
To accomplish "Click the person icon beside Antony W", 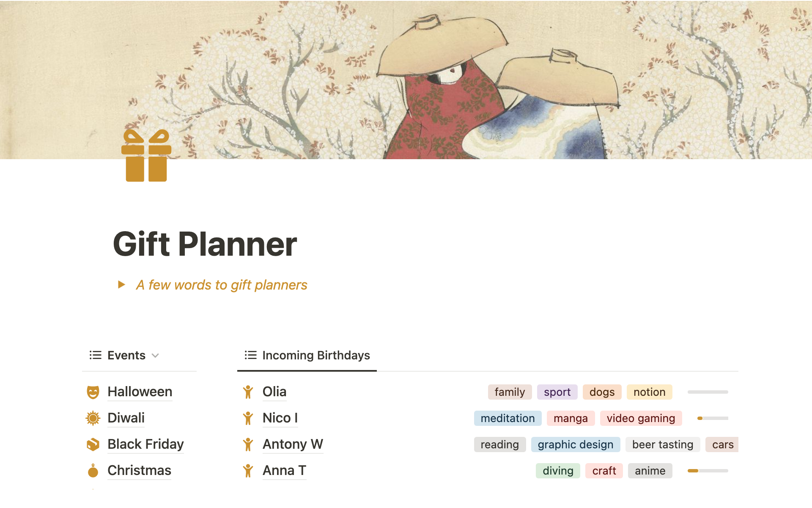I will [x=248, y=444].
